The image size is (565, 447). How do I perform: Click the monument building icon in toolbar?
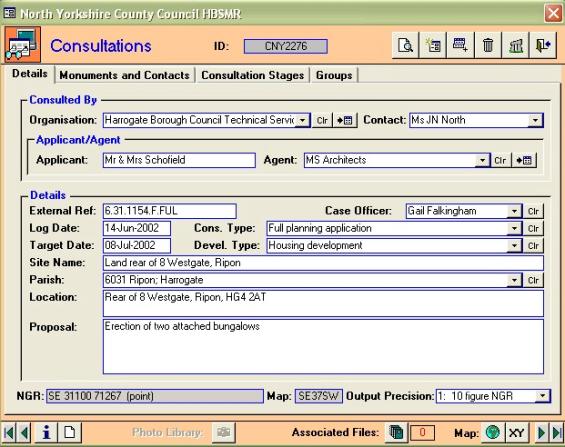tap(516, 45)
